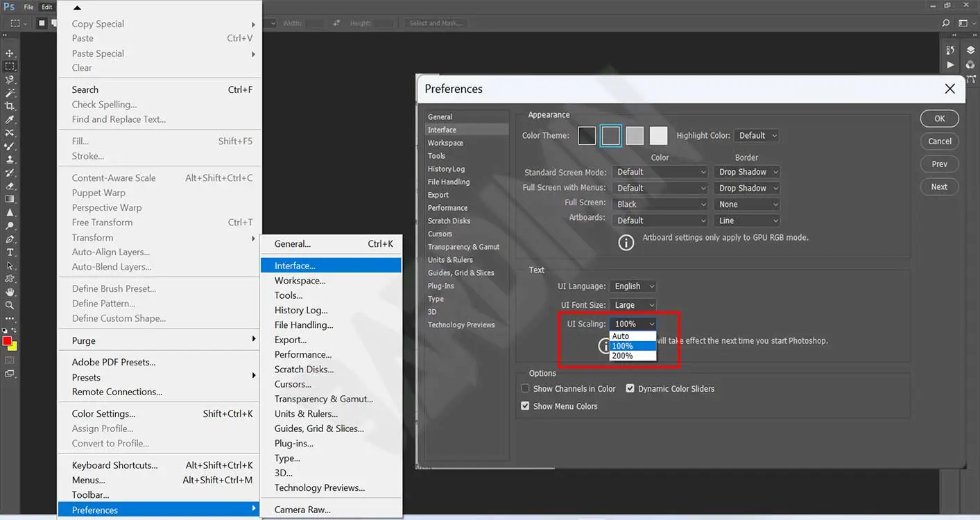Select the Eraser tool
Screen dimensions: 980x520
(x=10, y=186)
